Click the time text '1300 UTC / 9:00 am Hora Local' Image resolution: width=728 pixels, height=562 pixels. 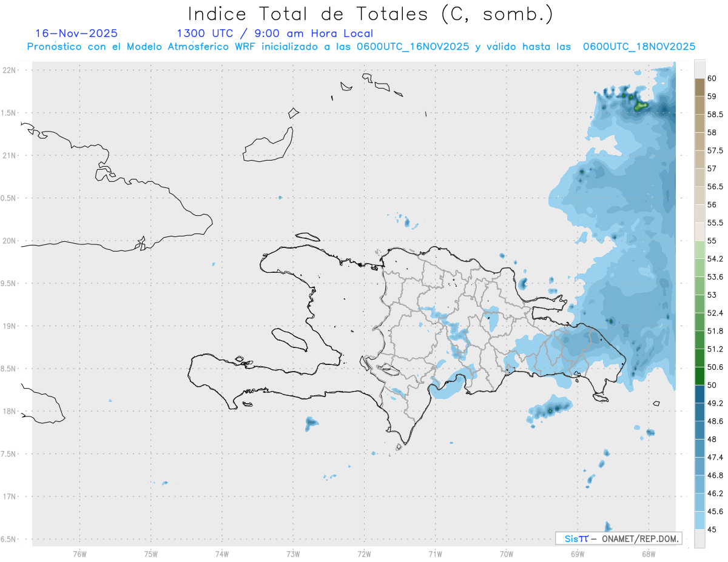point(275,33)
